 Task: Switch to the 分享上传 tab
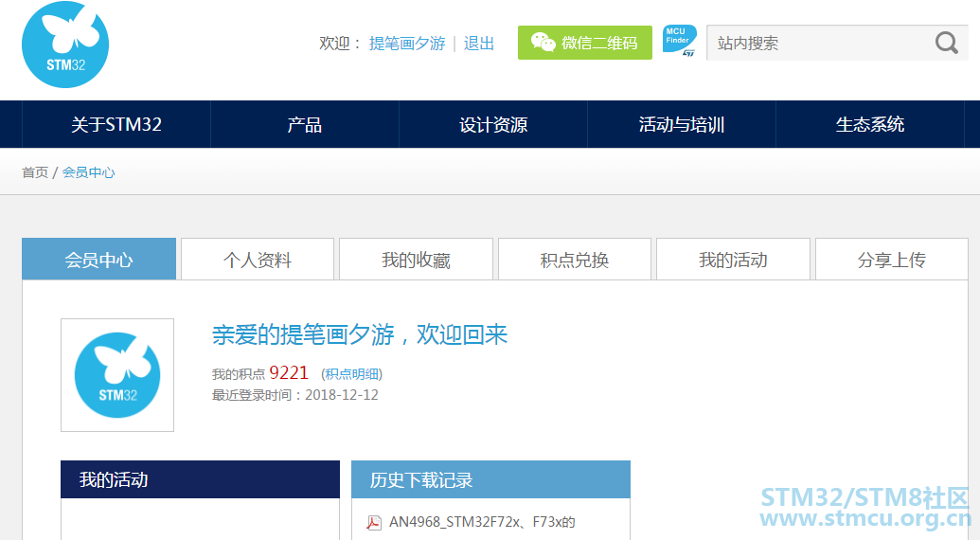tap(892, 260)
